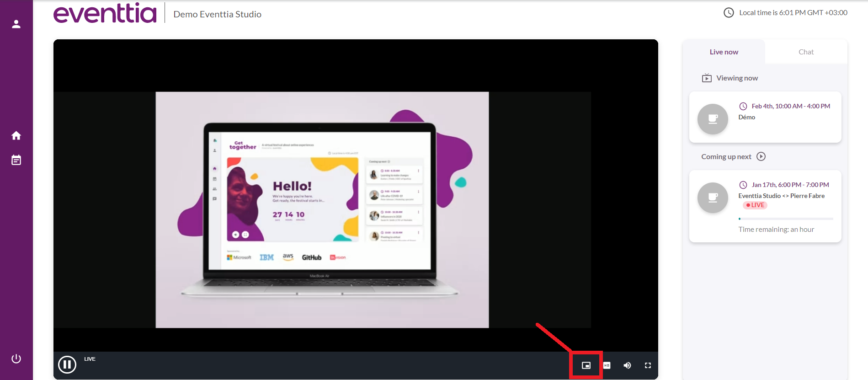Viewport: 868px width, 380px height.
Task: Click the Viewing now screen icon
Action: [x=707, y=78]
